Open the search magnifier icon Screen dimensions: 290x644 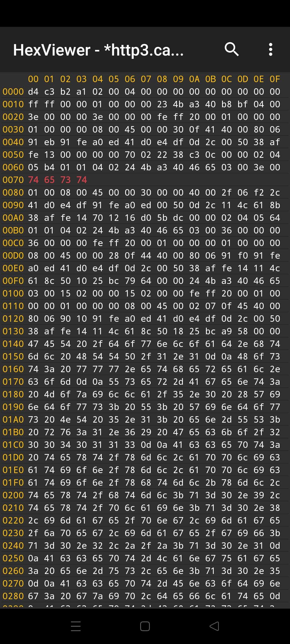click(231, 49)
